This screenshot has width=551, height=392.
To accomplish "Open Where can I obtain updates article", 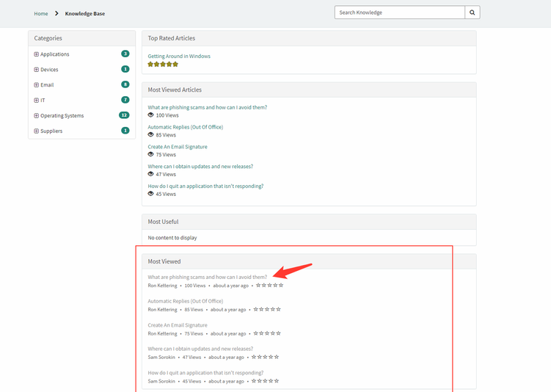I will click(x=200, y=167).
